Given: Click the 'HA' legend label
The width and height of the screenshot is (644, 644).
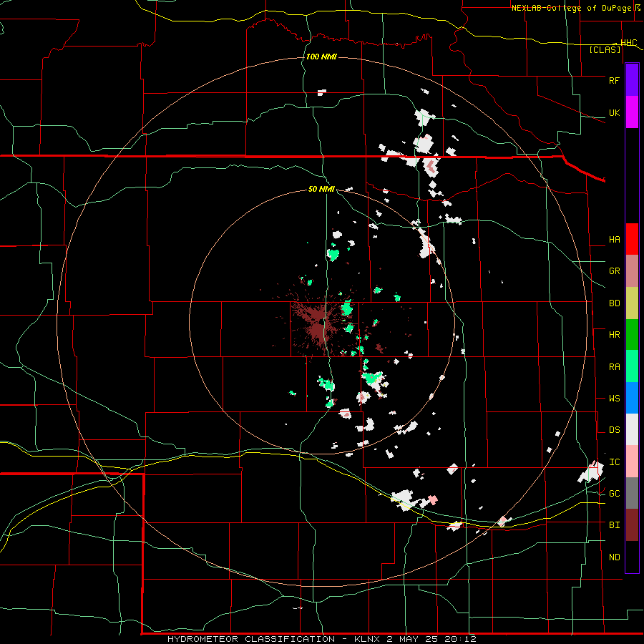Looking at the screenshot, I should (614, 240).
